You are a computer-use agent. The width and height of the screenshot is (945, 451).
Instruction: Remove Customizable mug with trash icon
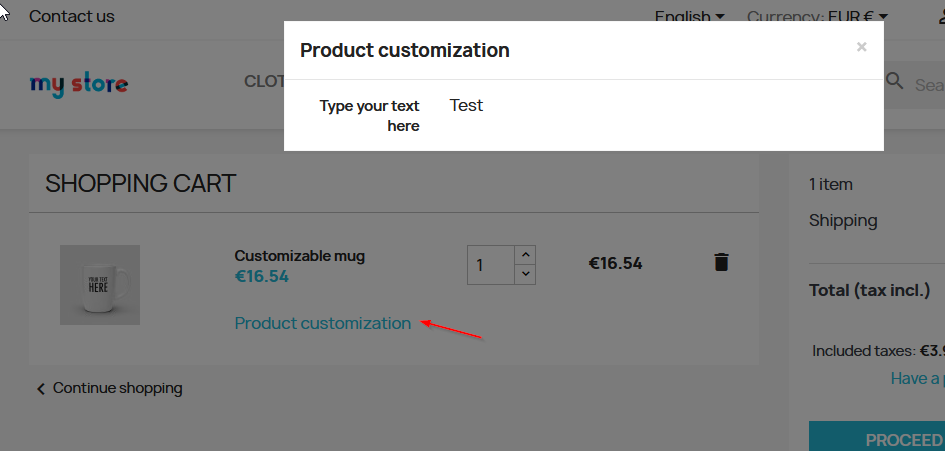[x=721, y=262]
